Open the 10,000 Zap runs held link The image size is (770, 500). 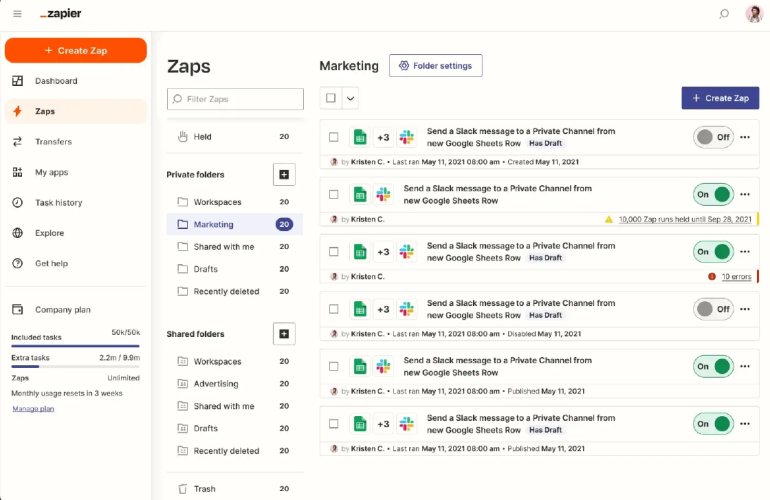(x=685, y=220)
